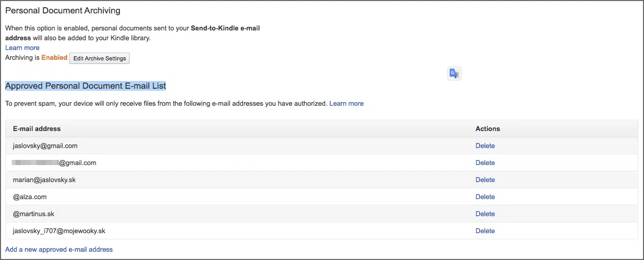Select the @martinus.sk row text
This screenshot has height=260, width=644.
34,214
